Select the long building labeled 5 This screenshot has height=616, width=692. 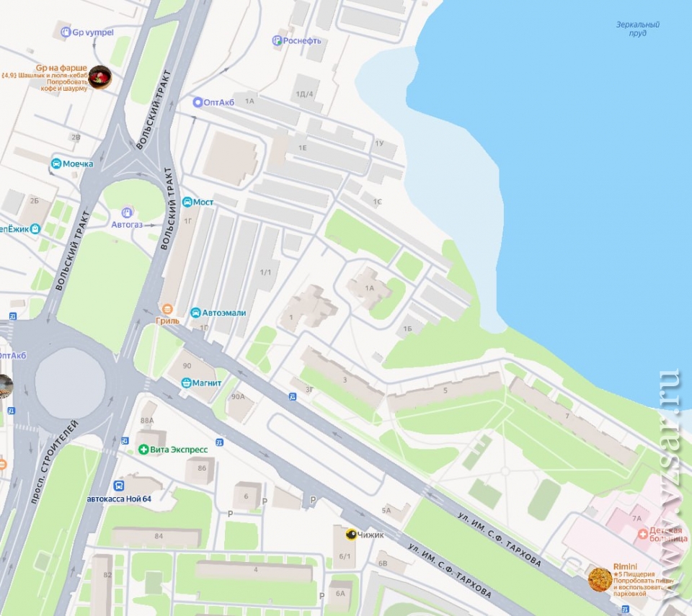pyautogui.click(x=445, y=391)
